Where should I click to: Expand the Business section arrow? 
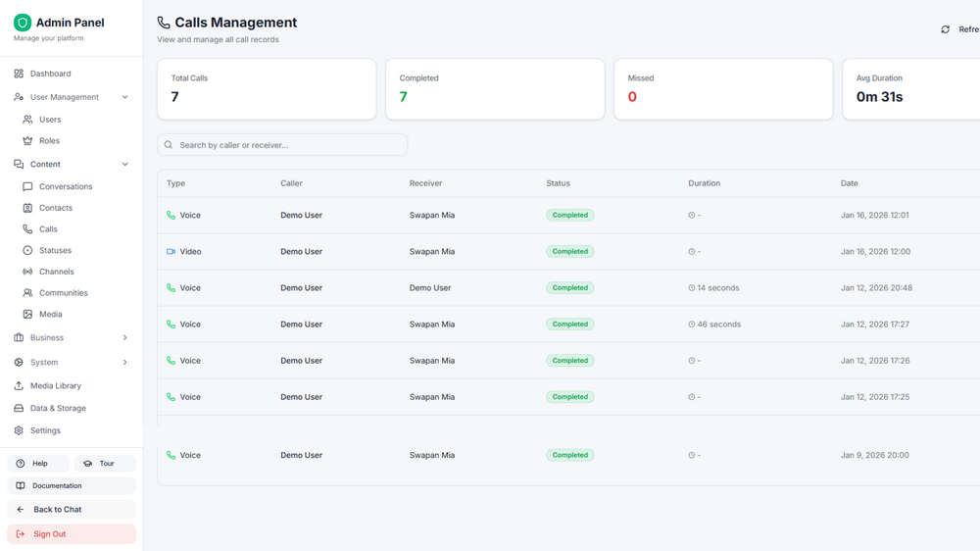[125, 337]
